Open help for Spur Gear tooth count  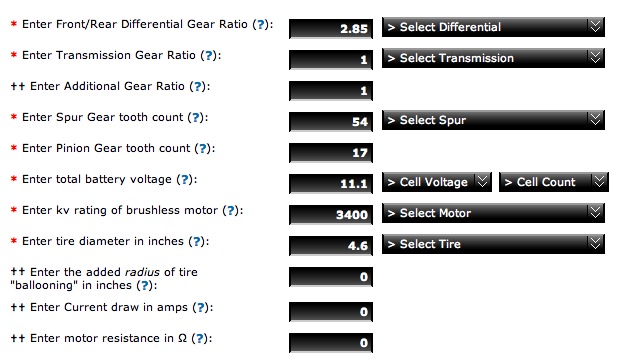196,117
